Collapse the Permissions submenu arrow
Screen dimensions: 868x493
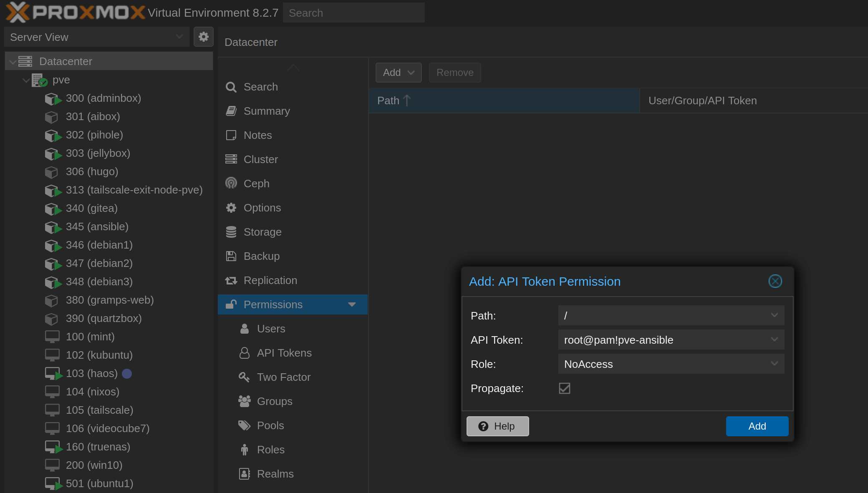click(x=352, y=304)
